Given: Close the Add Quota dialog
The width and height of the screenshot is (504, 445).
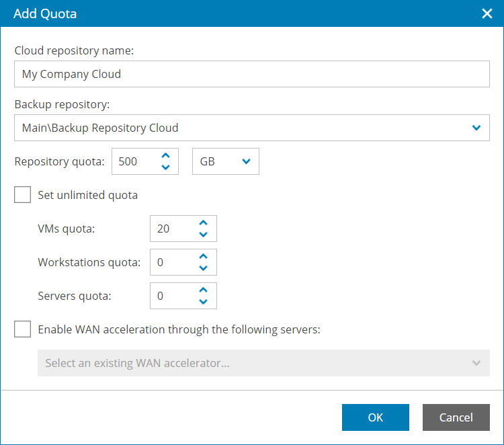Looking at the screenshot, I should point(487,13).
